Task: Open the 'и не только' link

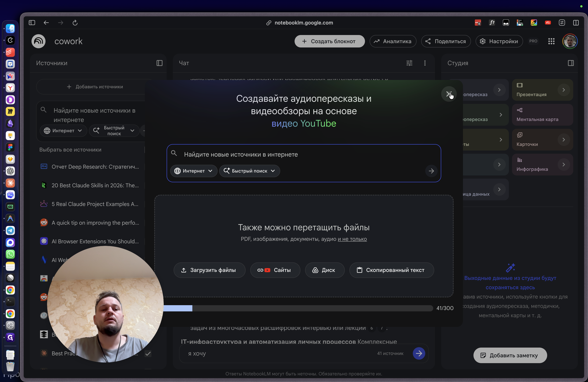Action: coord(352,239)
